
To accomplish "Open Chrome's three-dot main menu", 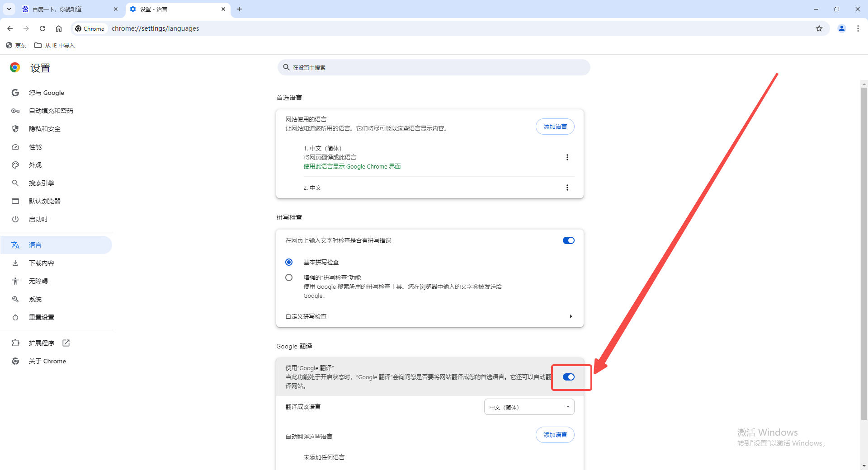I will [858, 28].
